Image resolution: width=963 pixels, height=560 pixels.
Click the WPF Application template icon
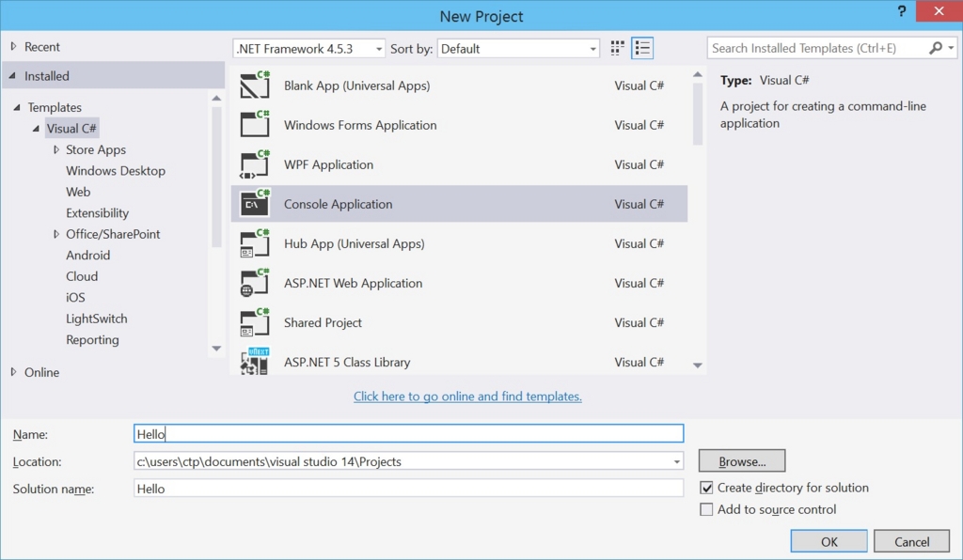pyautogui.click(x=255, y=164)
